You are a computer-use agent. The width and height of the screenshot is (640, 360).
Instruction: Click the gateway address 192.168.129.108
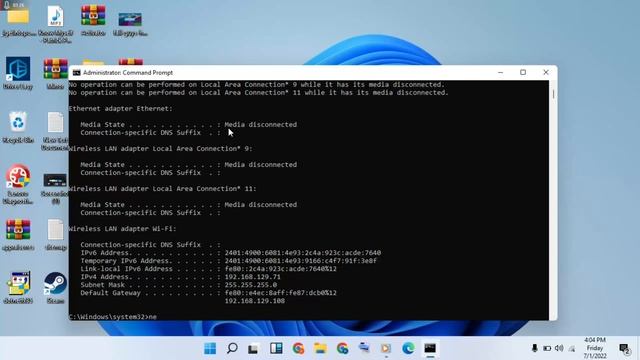(x=254, y=301)
